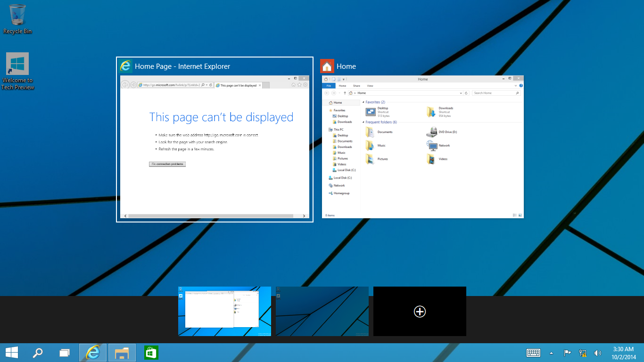644x362 pixels.
Task: Open the File tab in the Home window
Action: pos(329,86)
